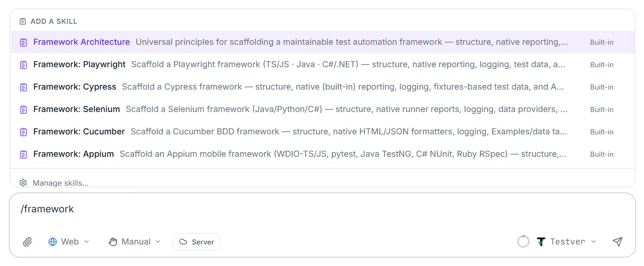Click the Universal principles for scaffolding description

coord(352,42)
